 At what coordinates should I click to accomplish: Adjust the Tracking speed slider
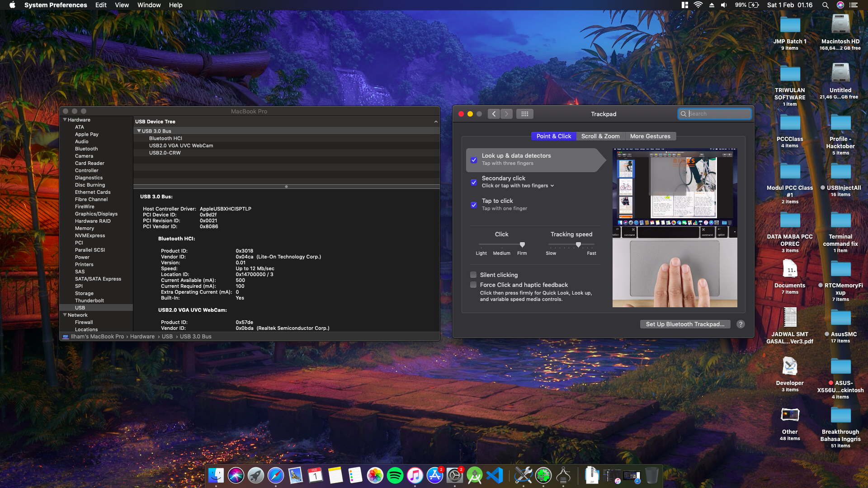578,245
